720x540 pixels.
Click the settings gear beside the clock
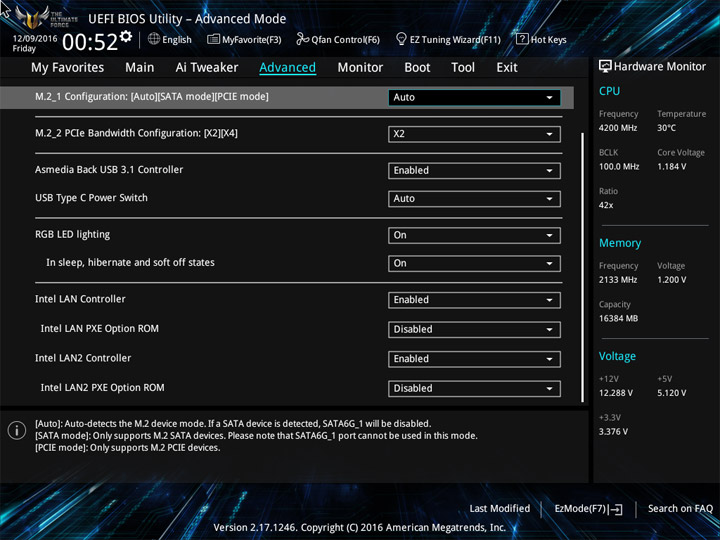click(126, 36)
